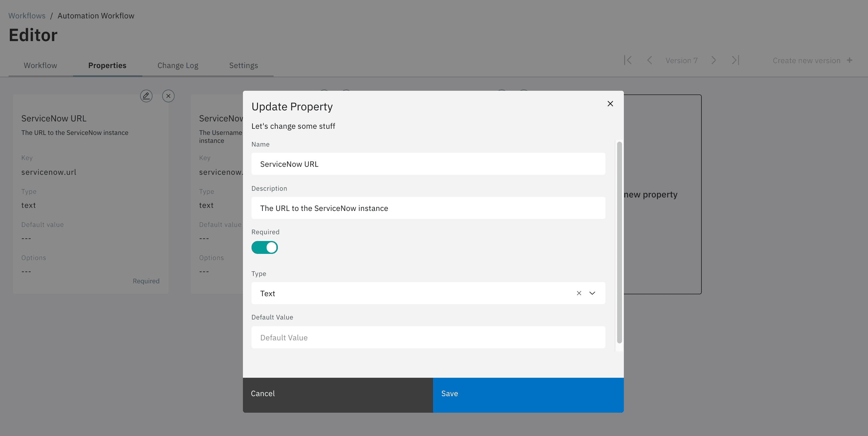Edit the ServiceNow URL property card

tap(146, 96)
